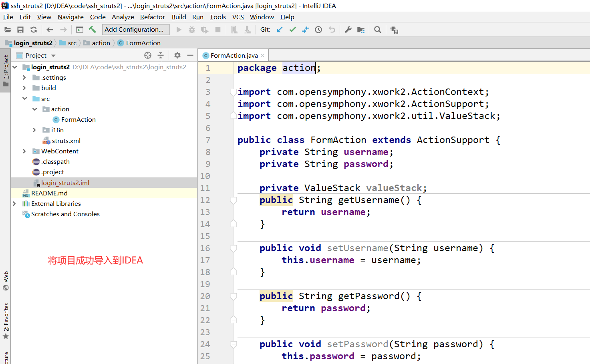Show Git history clock icon
The height and width of the screenshot is (364, 590).
point(318,30)
